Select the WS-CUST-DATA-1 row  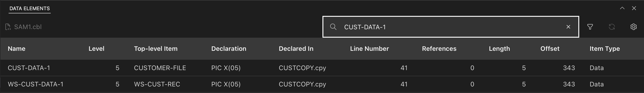tap(36, 84)
